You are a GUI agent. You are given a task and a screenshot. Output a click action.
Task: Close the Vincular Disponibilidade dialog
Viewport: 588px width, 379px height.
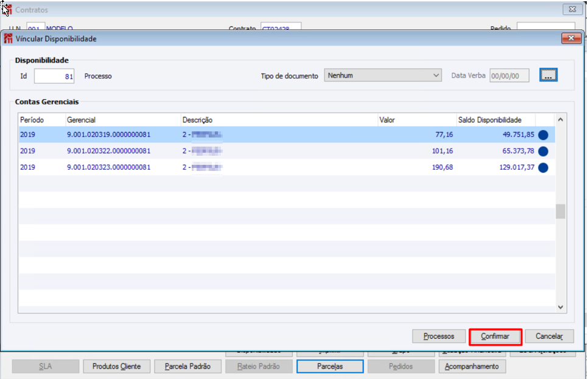pos(571,38)
